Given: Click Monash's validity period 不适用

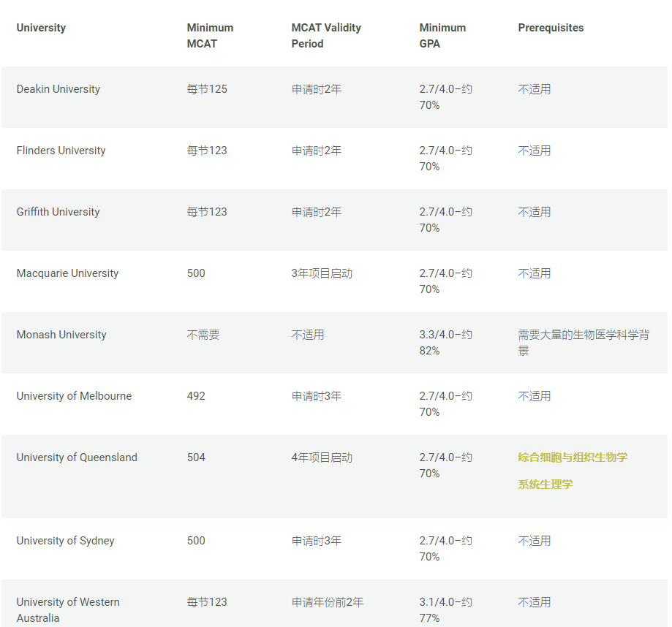Looking at the screenshot, I should (x=308, y=335).
